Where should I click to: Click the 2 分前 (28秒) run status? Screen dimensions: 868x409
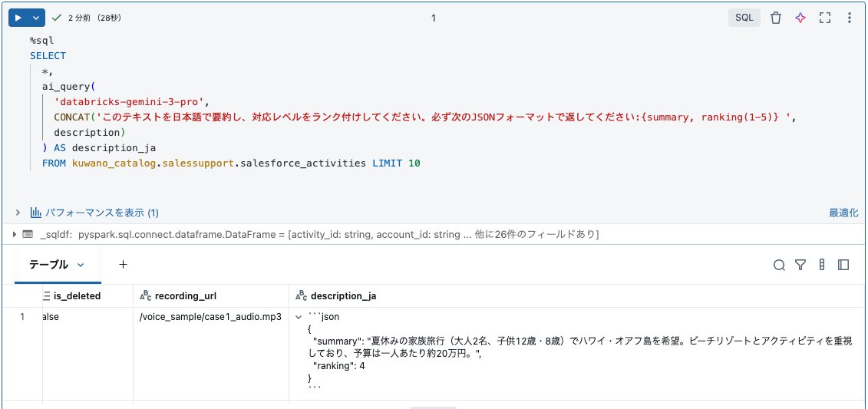[x=94, y=18]
